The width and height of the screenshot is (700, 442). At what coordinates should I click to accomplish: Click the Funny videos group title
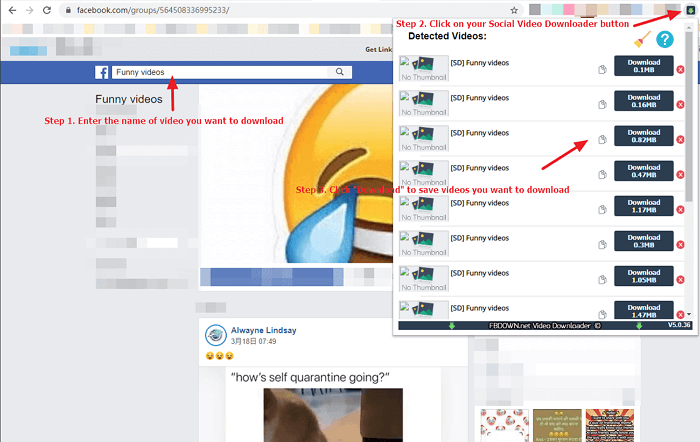(129, 99)
